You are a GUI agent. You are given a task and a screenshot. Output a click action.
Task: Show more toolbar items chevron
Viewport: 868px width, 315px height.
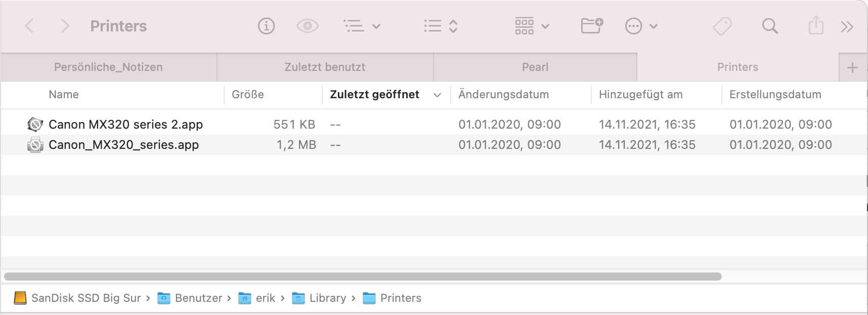[x=847, y=26]
